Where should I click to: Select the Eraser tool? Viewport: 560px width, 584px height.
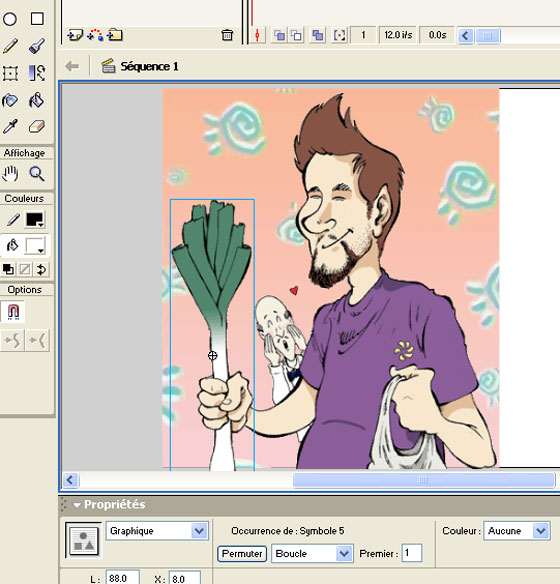point(37,127)
